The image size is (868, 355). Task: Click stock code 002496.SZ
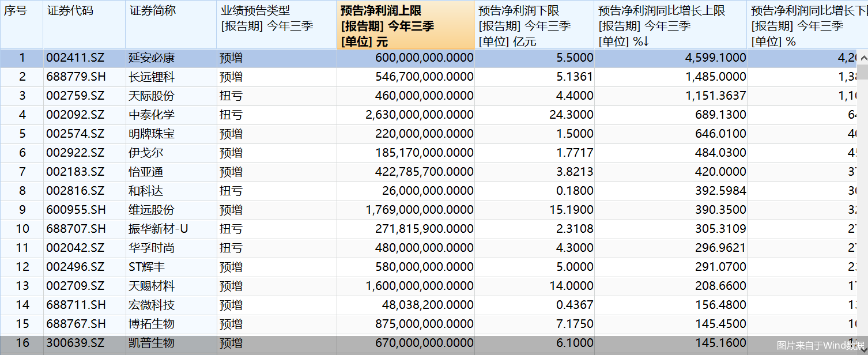click(x=76, y=267)
